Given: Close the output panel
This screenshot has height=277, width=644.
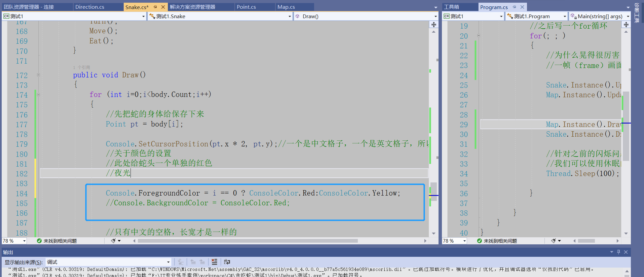Looking at the screenshot, I should (x=626, y=252).
